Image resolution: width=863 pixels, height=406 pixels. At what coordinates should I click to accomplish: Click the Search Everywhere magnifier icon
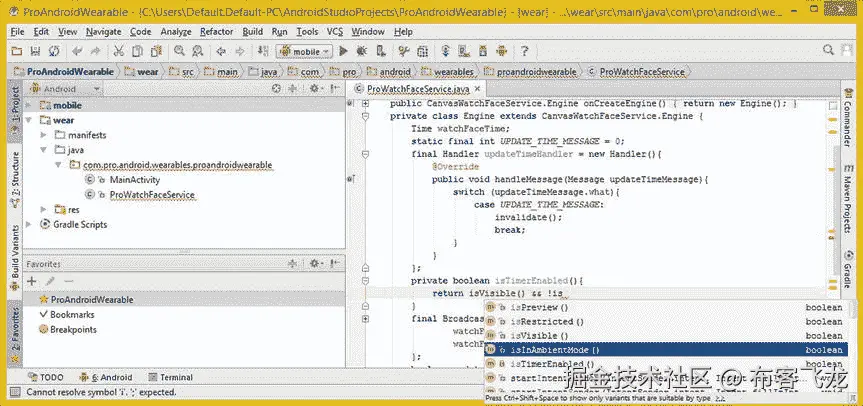coord(828,50)
